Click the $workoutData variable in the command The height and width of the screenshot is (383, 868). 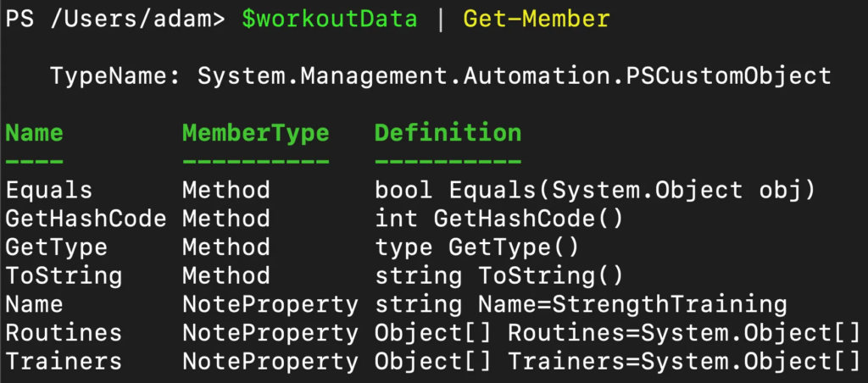[x=330, y=19]
